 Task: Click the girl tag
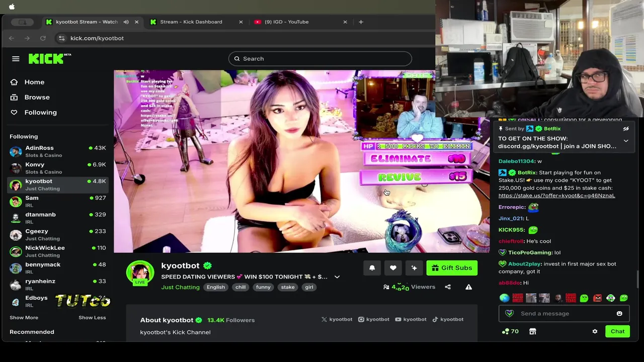point(309,287)
